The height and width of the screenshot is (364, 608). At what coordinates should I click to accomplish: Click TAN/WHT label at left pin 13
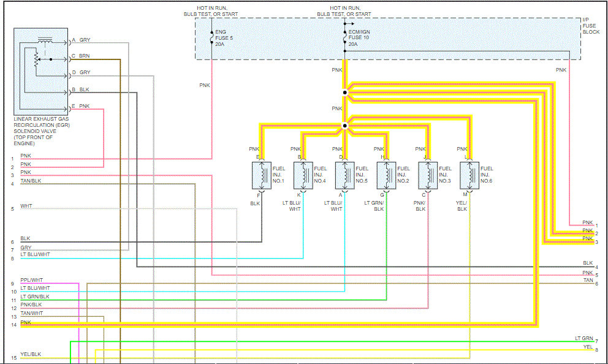point(31,313)
